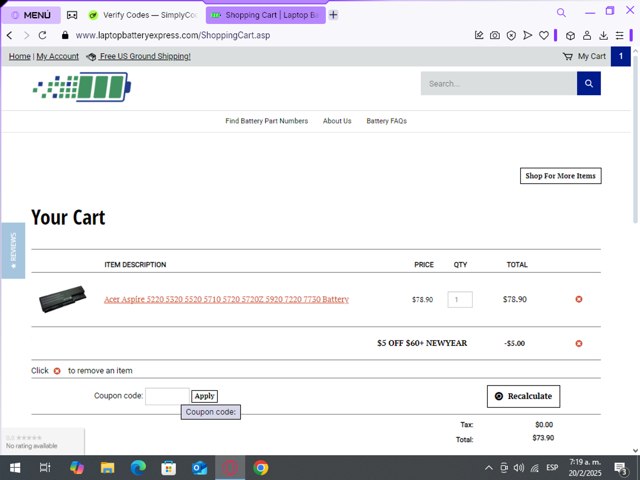Open the easy setup sliders icon
Viewport: 640px width, 480px height.
click(620, 36)
